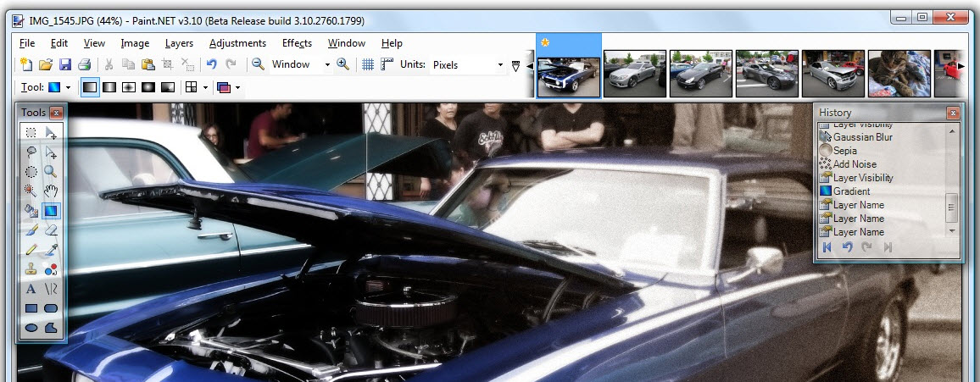
Task: Enable the radial gradient mode
Action: tap(148, 87)
